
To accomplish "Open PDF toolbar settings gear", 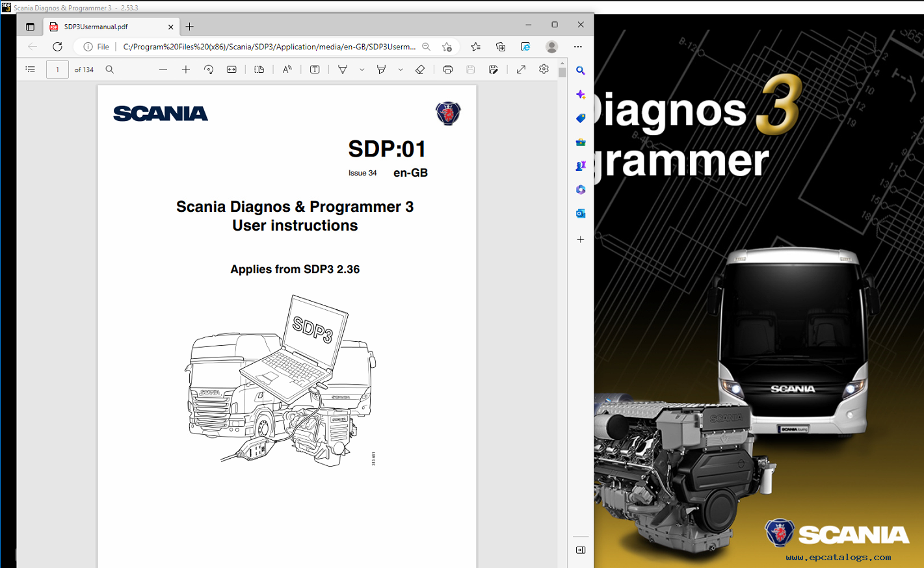I will 544,70.
